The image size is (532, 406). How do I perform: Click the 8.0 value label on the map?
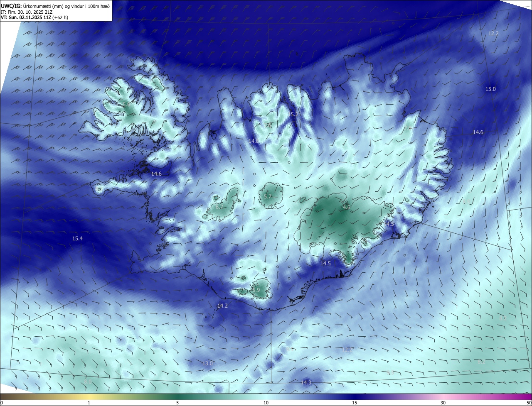pyautogui.click(x=87, y=382)
